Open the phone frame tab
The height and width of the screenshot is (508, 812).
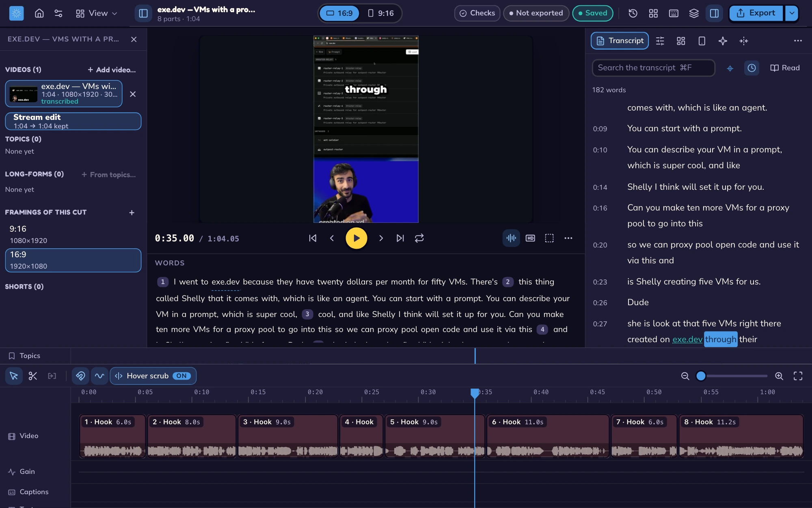[702, 41]
